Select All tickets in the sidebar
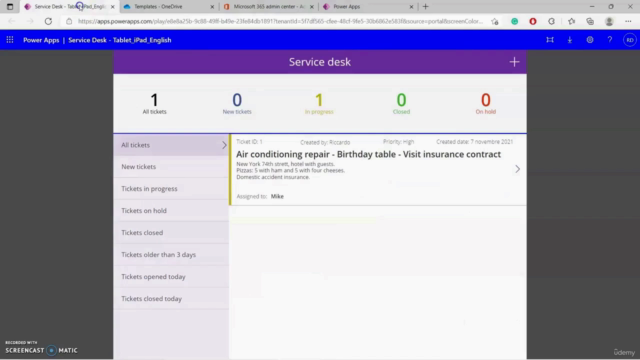Viewport: 640px width, 360px height. click(171, 145)
